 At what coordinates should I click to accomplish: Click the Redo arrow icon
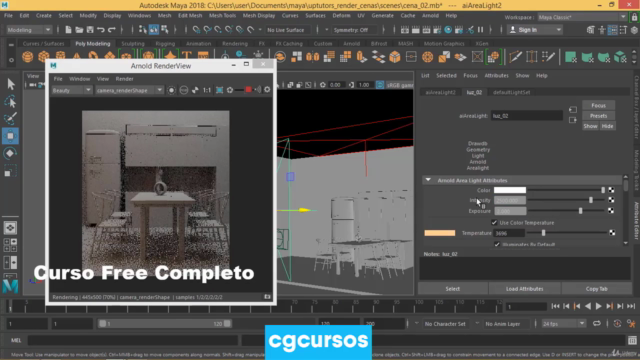[x=111, y=30]
